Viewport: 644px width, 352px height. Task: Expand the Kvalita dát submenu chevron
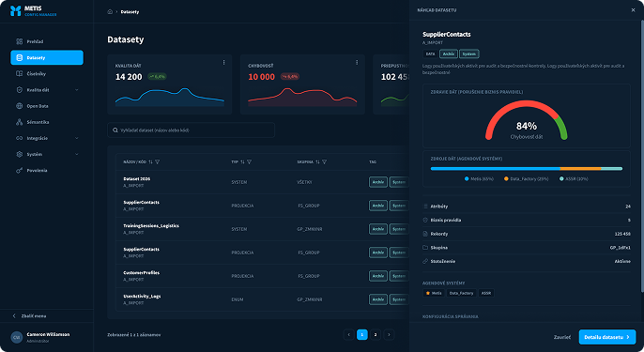77,90
